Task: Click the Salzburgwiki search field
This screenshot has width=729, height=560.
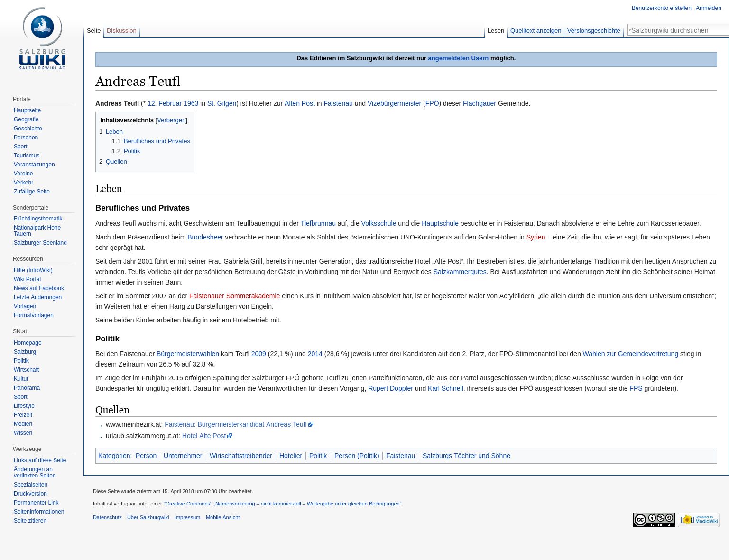Action: 678,30
